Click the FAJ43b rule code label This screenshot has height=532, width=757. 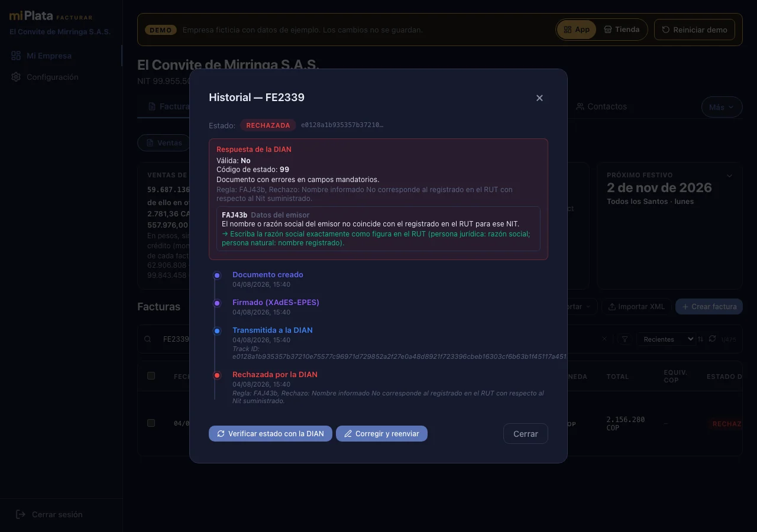(x=234, y=215)
